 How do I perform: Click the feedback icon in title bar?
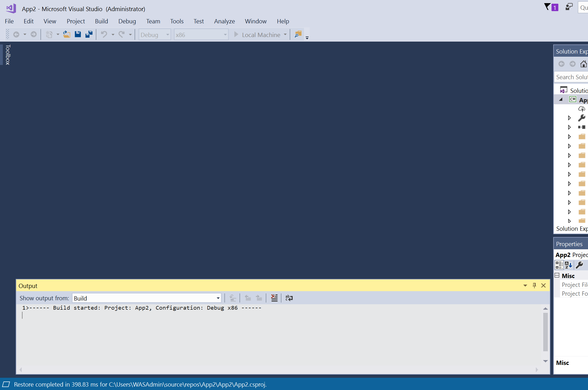[569, 7]
